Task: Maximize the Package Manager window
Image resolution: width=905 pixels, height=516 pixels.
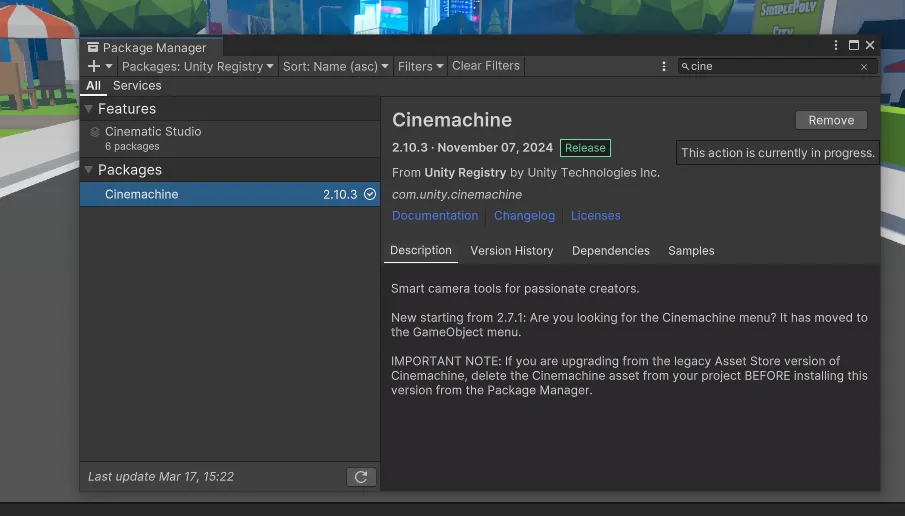Action: [854, 45]
